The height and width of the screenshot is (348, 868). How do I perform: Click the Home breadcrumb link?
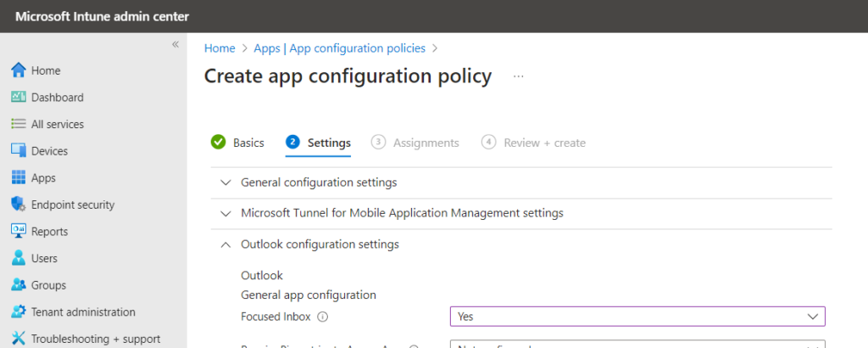coord(220,48)
